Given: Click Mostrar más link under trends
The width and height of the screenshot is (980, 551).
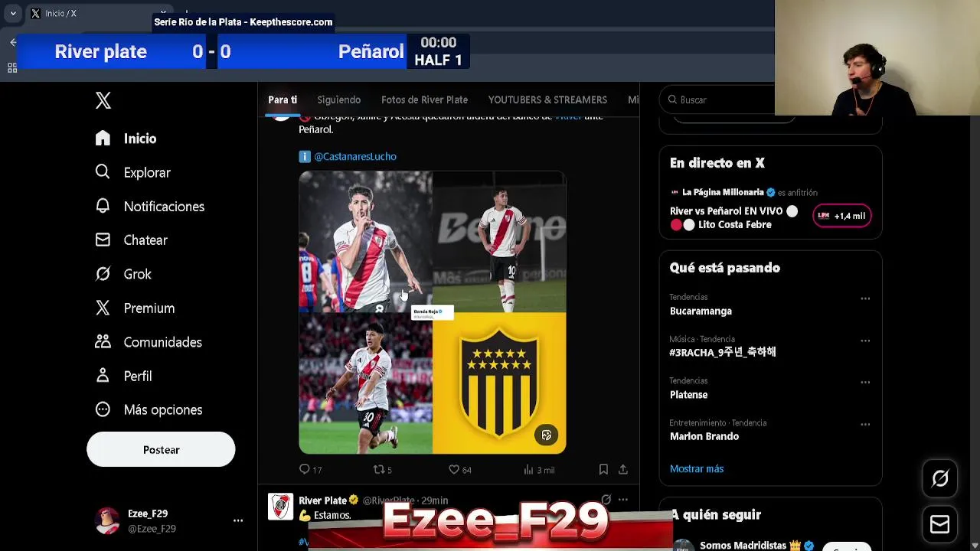Looking at the screenshot, I should pyautogui.click(x=697, y=468).
